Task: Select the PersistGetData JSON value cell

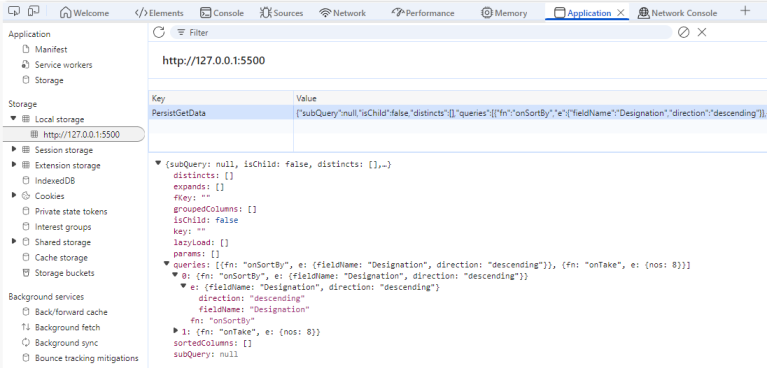Action: click(530, 113)
